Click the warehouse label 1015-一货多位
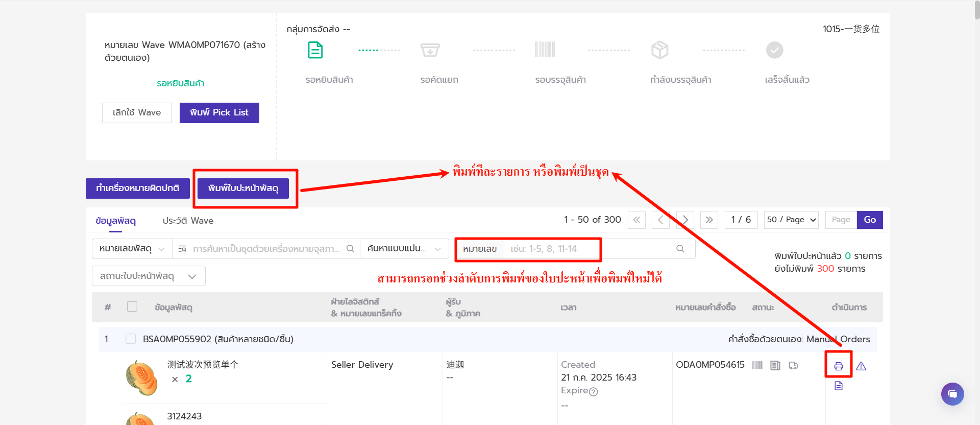980x425 pixels. click(851, 29)
